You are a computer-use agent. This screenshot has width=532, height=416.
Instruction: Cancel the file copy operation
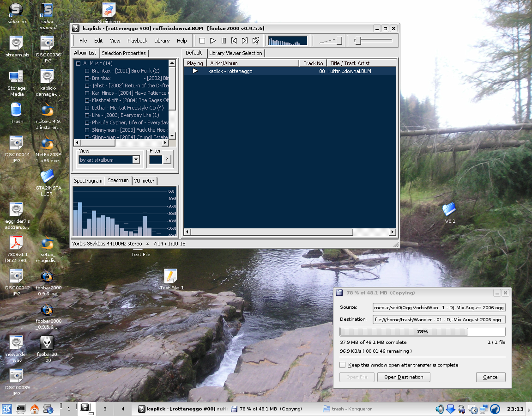pos(490,377)
